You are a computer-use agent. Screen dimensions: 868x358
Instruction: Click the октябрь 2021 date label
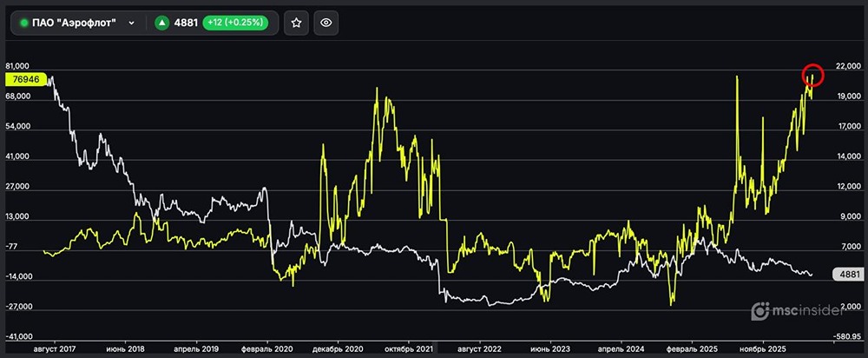tap(409, 349)
